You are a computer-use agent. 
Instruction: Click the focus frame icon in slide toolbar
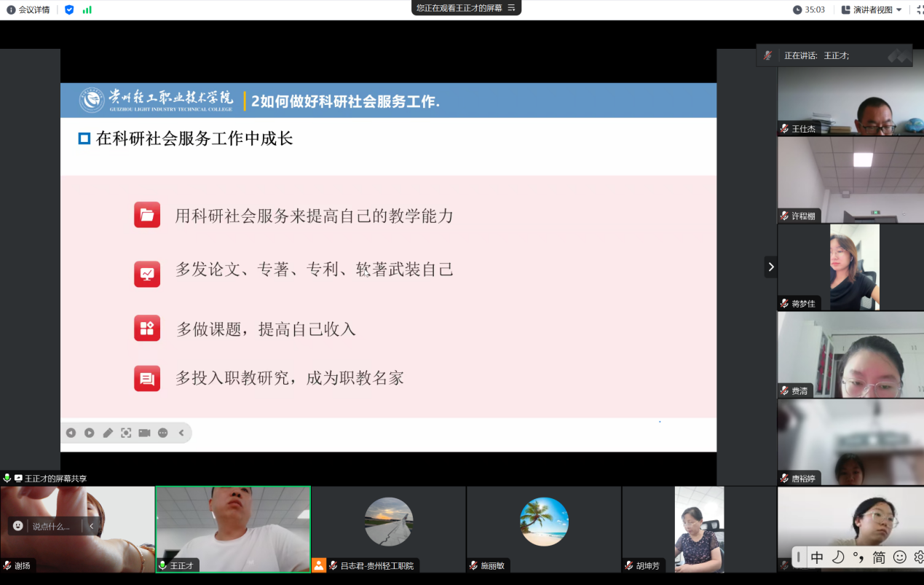(x=126, y=433)
